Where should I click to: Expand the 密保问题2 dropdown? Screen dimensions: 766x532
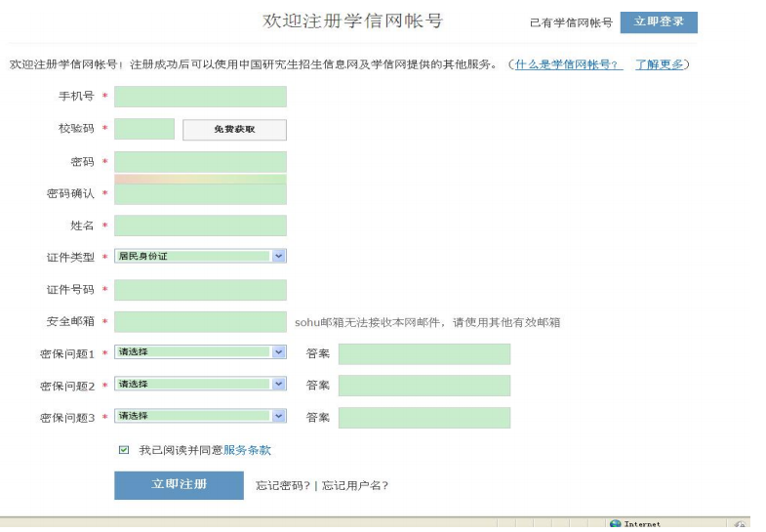coord(279,385)
